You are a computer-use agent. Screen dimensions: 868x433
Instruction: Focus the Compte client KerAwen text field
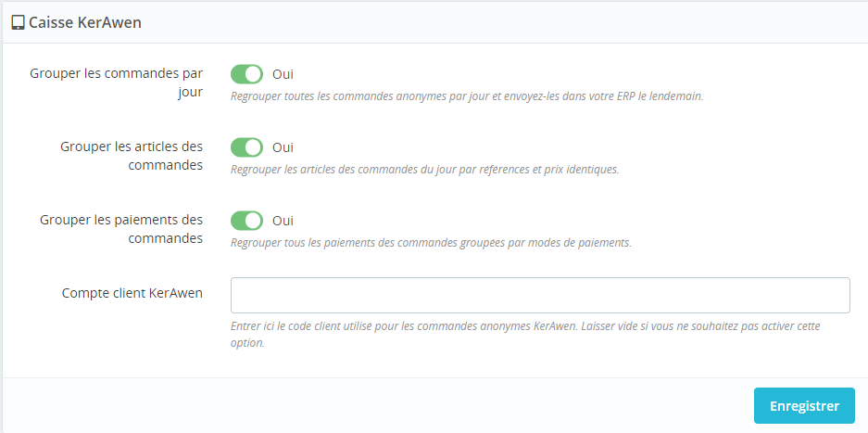[540, 295]
